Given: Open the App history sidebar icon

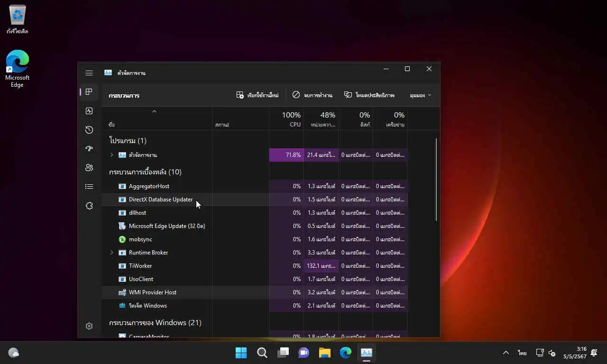Looking at the screenshot, I should pos(89,130).
